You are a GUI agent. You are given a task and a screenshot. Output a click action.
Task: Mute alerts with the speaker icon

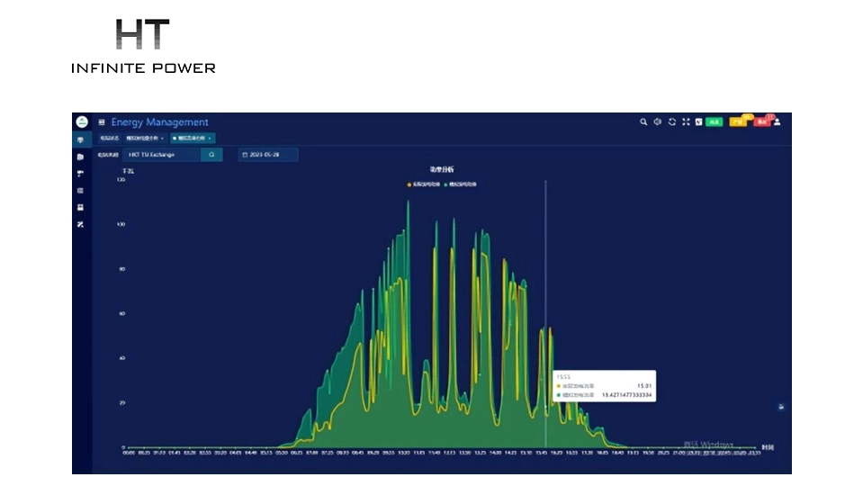657,121
